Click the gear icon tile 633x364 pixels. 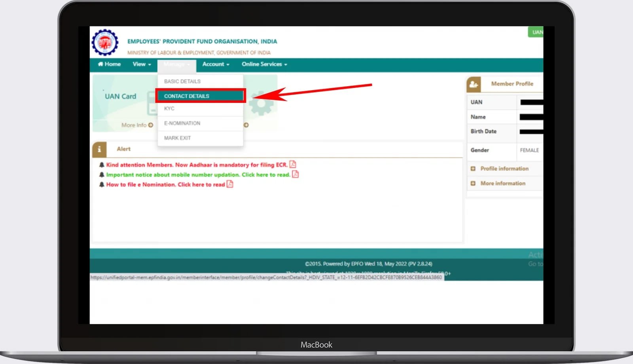[261, 103]
